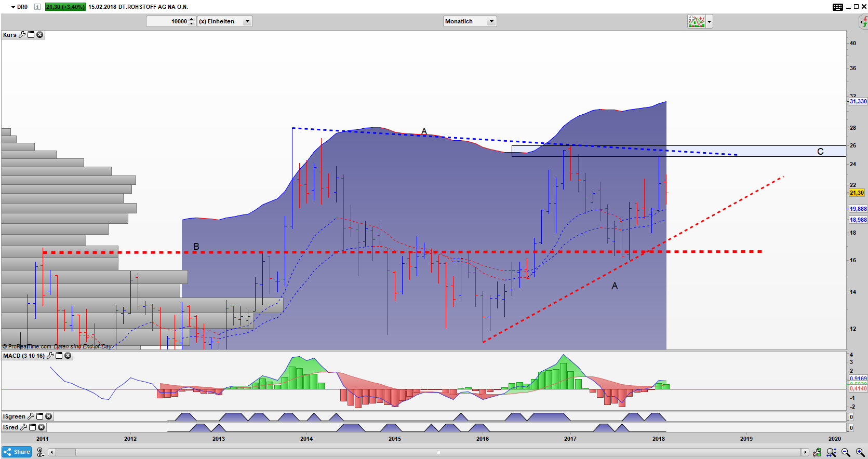Open MACD (3 10 16) wrench settings

pyautogui.click(x=50, y=356)
